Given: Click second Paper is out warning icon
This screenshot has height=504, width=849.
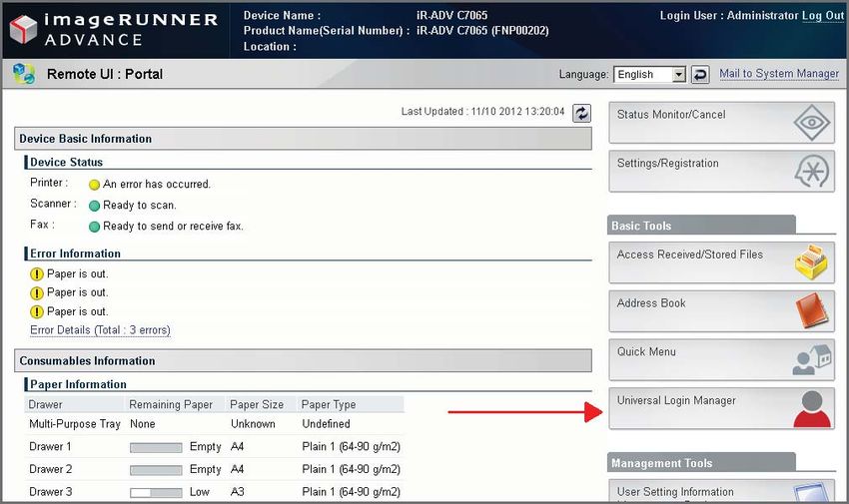Looking at the screenshot, I should [36, 293].
